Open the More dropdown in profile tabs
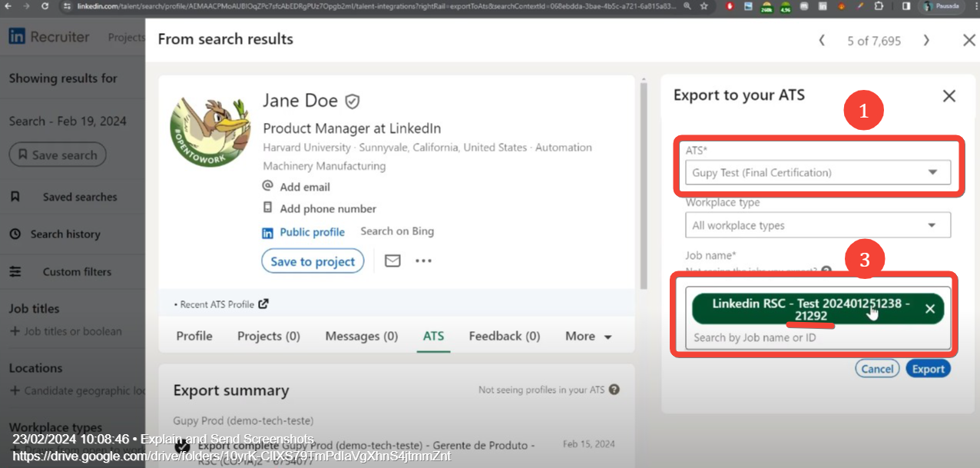This screenshot has width=980, height=468. [x=588, y=336]
